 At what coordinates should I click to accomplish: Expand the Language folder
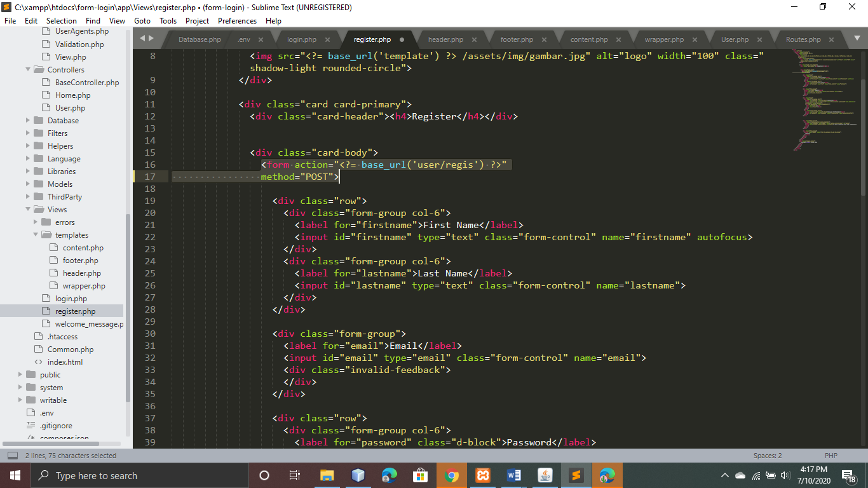pos(28,159)
